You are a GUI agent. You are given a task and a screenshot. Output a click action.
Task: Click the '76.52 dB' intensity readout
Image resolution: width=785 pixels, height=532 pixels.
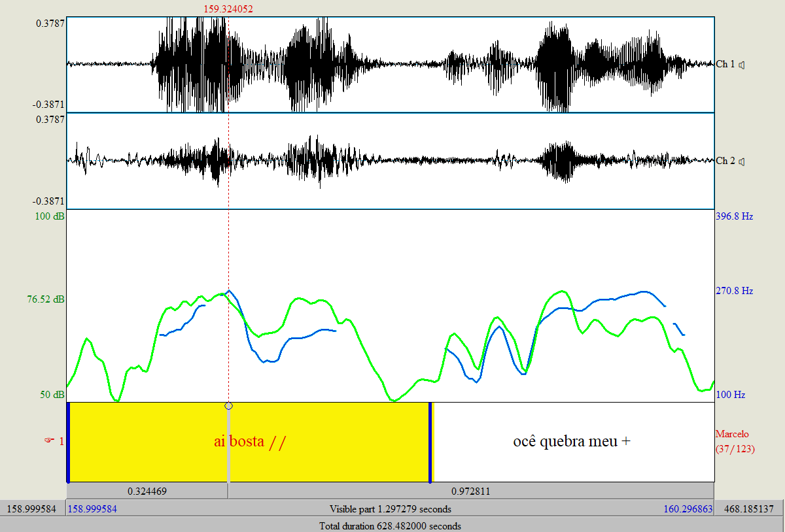tap(45, 299)
